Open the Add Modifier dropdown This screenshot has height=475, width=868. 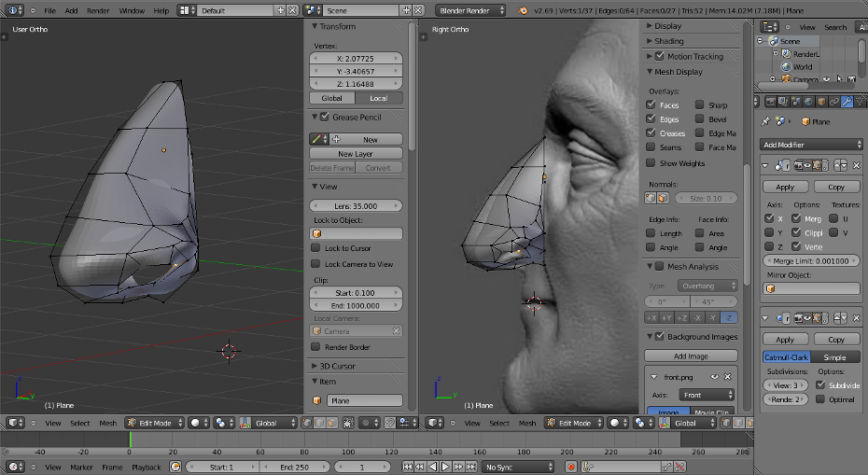[x=812, y=145]
